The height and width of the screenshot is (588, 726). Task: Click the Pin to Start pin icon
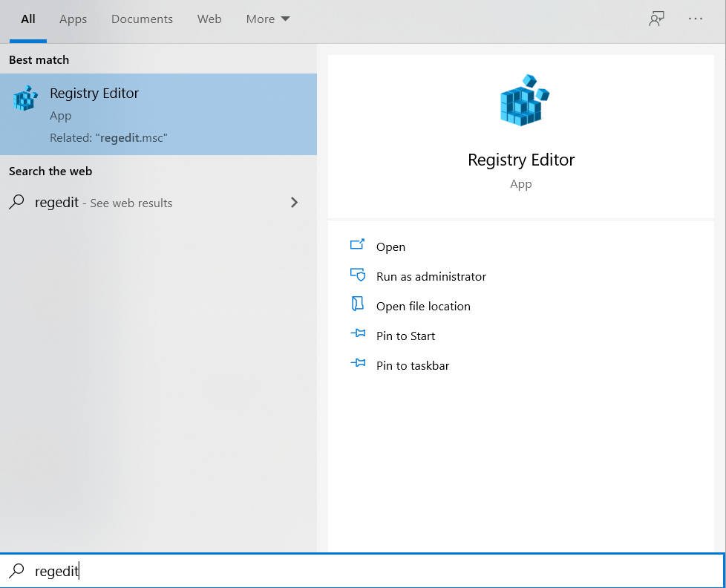(x=358, y=333)
